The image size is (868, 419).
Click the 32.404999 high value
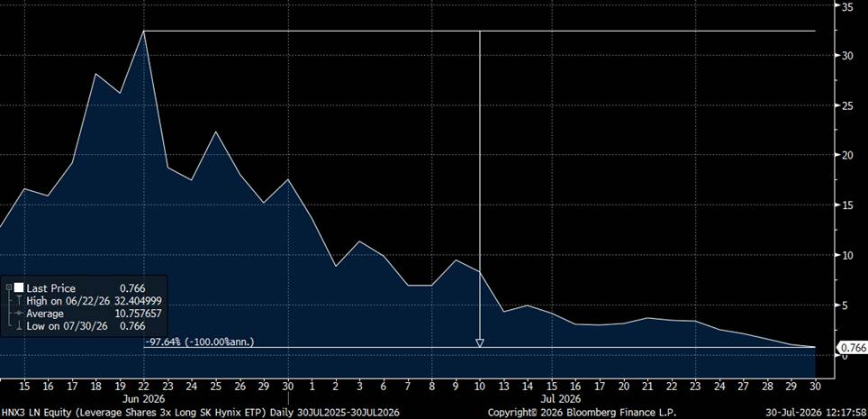pos(140,301)
